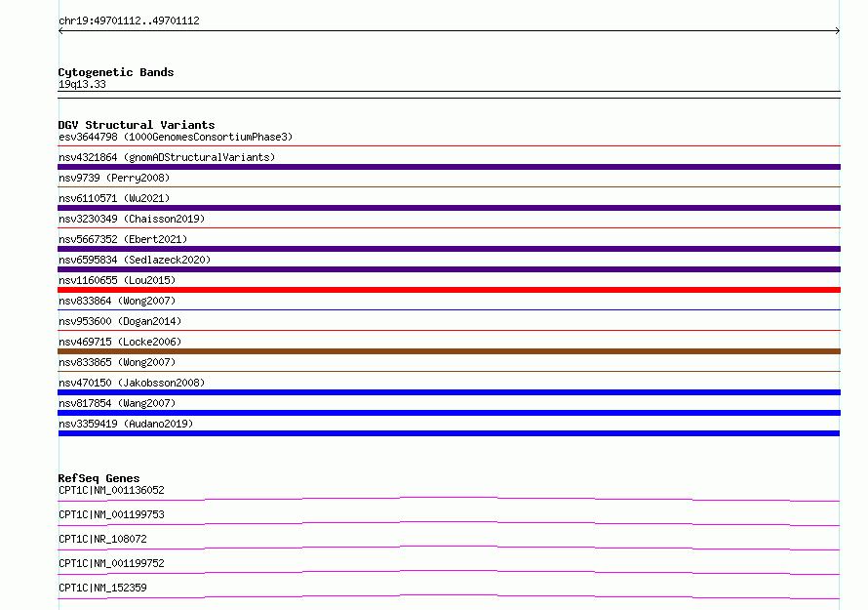
Task: Select the Cytogenetic Bands track heading
Action: 116,72
